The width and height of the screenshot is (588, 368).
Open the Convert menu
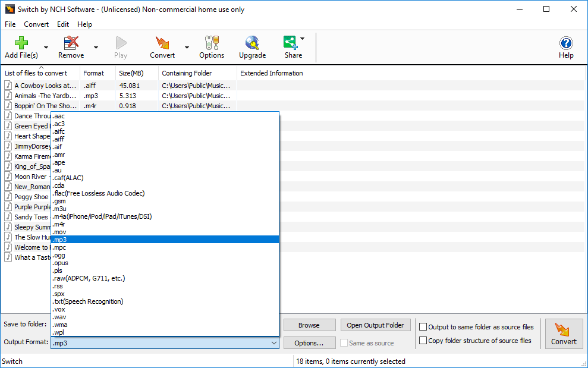click(x=36, y=24)
